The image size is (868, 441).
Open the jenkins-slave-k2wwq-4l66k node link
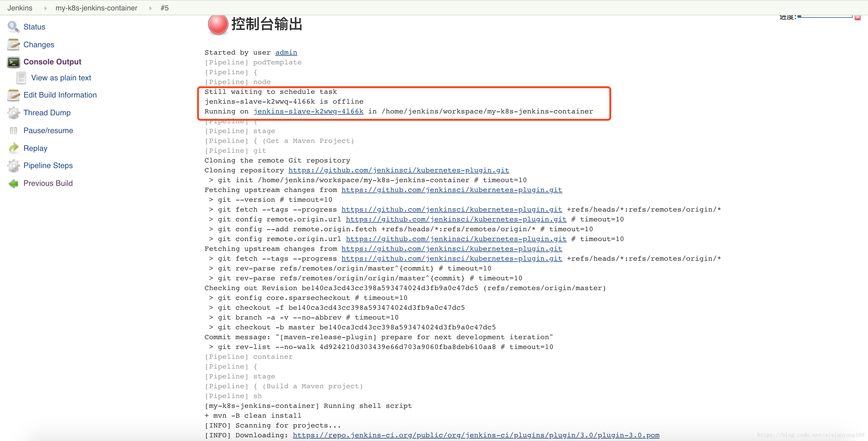click(x=308, y=112)
